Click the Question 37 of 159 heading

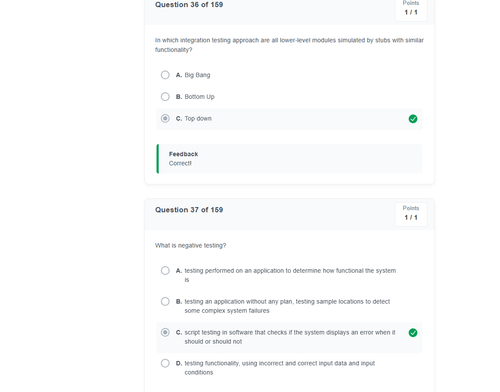pyautogui.click(x=189, y=210)
